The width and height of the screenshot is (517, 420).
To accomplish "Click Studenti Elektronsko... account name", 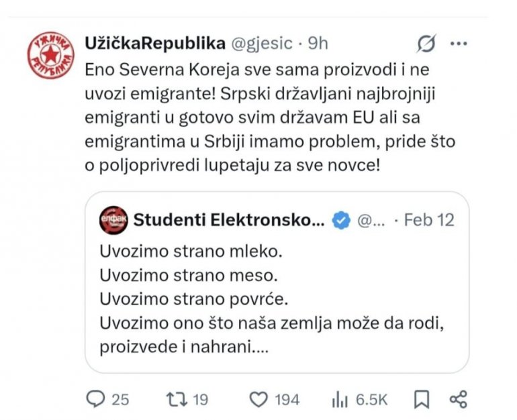I will click(228, 220).
